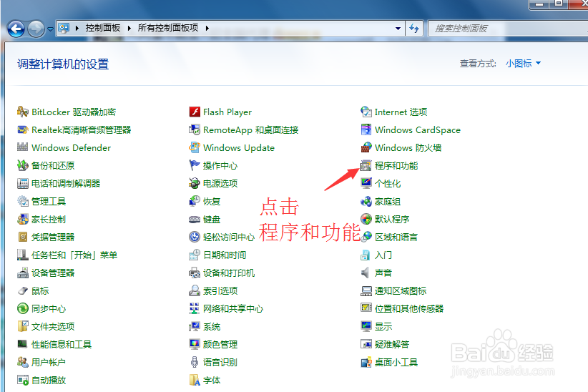
Task: Expand the address bar history dropdown arrow
Action: point(398,28)
